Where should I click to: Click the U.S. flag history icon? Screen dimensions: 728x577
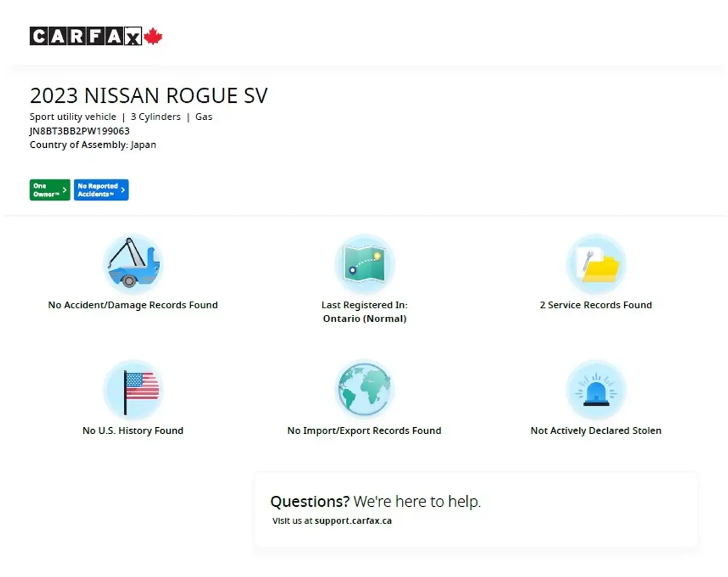pos(133,389)
